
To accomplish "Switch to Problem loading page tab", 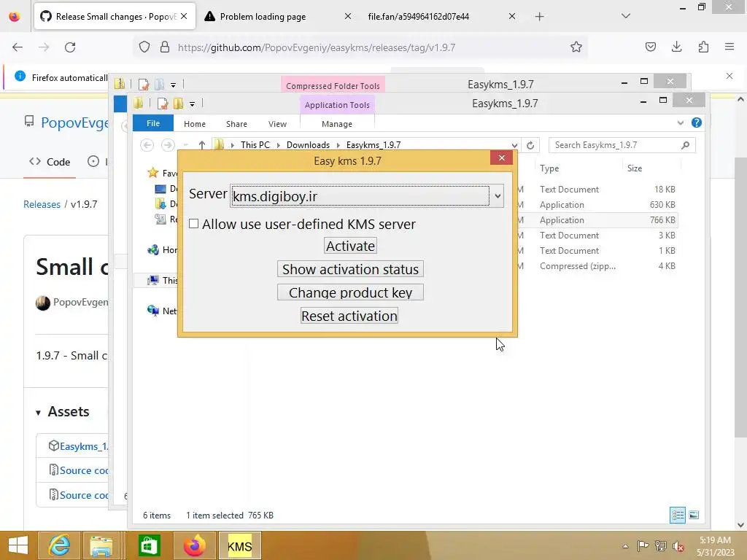I will click(278, 17).
